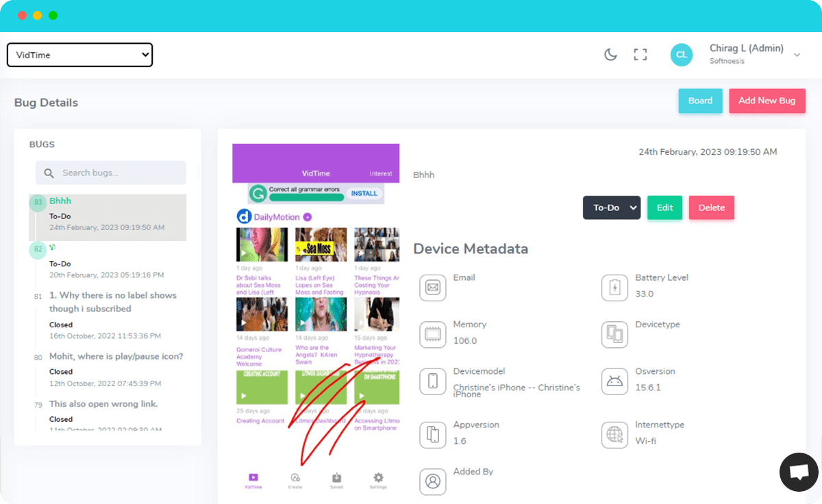Click the Added By person icon

(x=433, y=481)
